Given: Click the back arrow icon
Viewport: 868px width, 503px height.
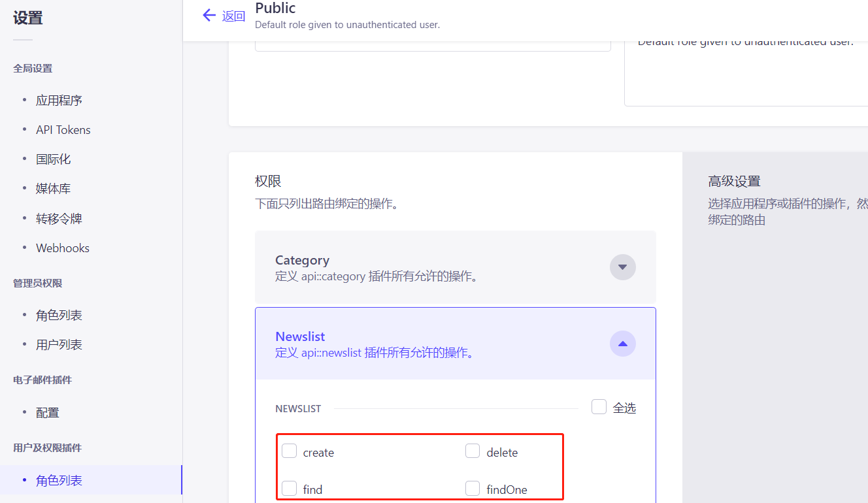Looking at the screenshot, I should [x=209, y=15].
